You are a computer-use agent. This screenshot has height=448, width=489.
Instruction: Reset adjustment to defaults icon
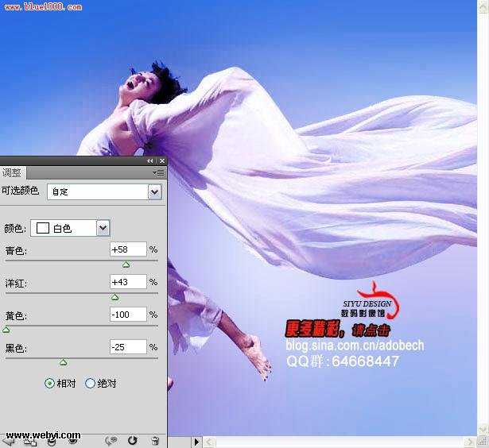tap(133, 440)
